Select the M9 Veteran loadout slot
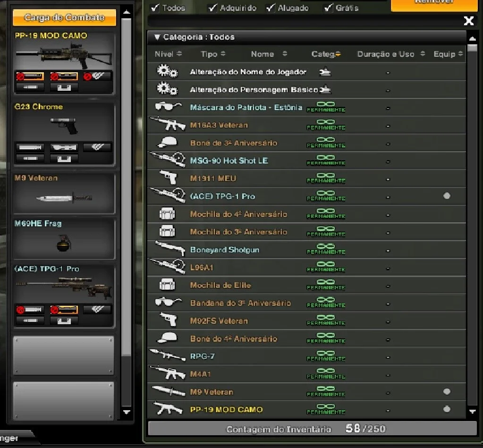This screenshot has width=483, height=448. coord(64,193)
